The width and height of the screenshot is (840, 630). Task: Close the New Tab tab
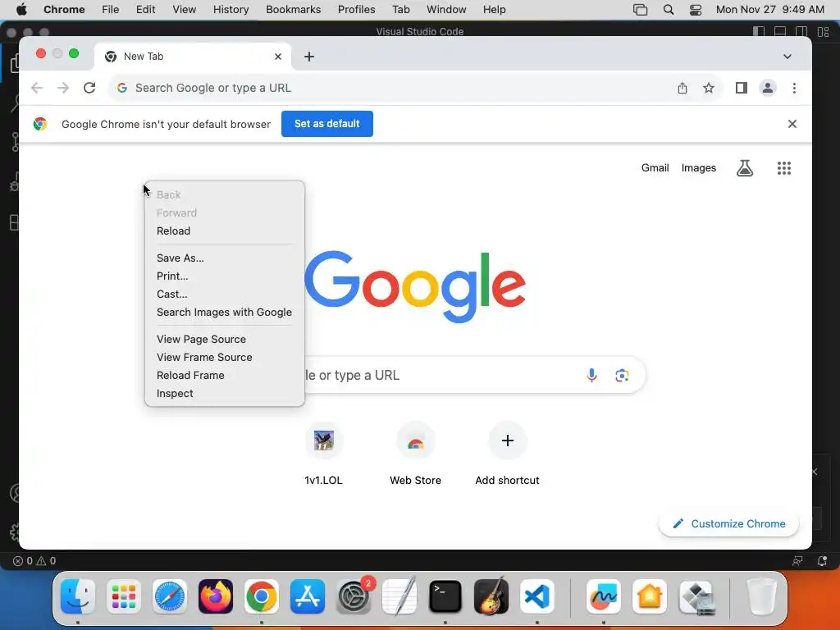click(278, 57)
